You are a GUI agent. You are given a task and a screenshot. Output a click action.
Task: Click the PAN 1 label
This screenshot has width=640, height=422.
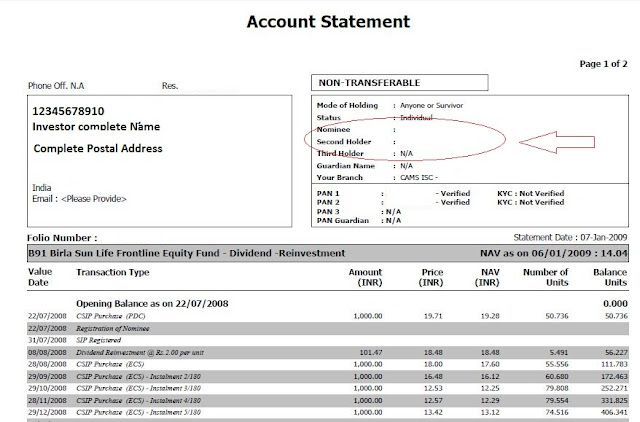(328, 193)
